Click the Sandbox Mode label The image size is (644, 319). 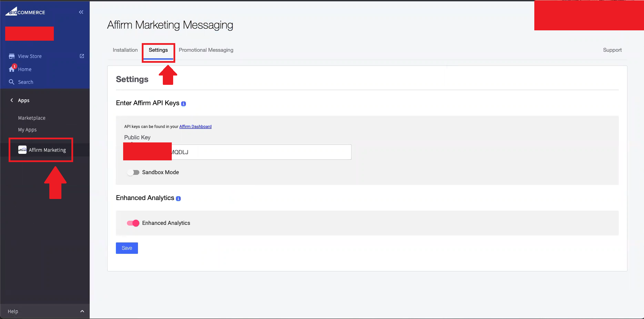coord(160,172)
